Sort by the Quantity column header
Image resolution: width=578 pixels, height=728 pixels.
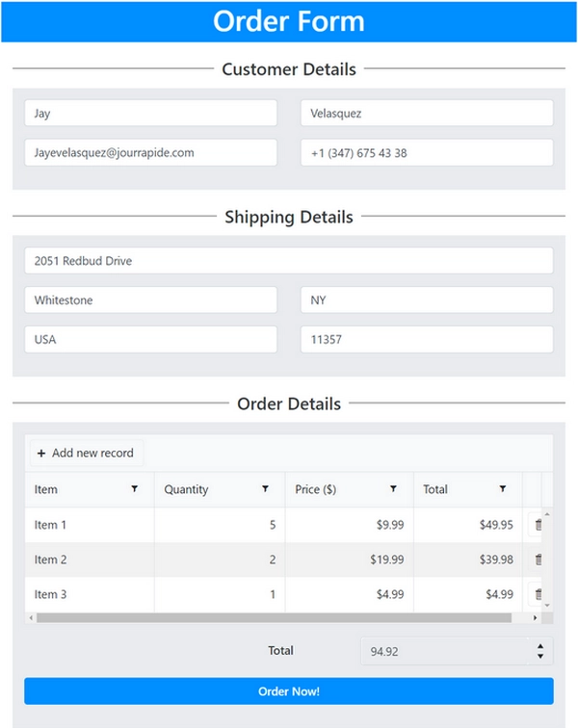click(x=186, y=489)
